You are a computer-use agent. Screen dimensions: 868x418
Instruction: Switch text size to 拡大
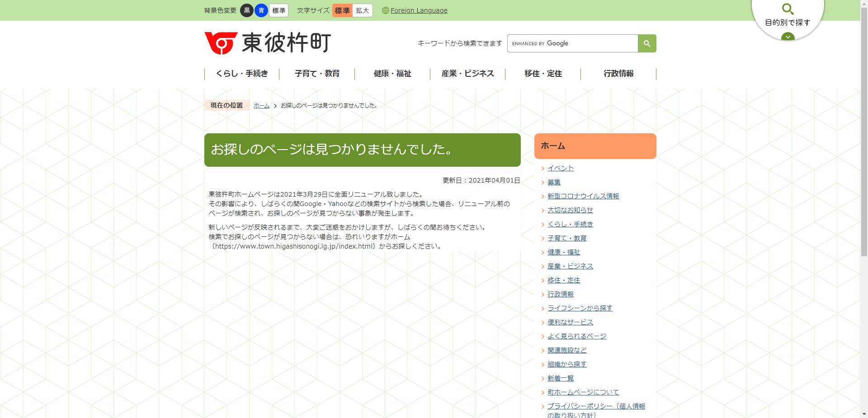[x=363, y=10]
